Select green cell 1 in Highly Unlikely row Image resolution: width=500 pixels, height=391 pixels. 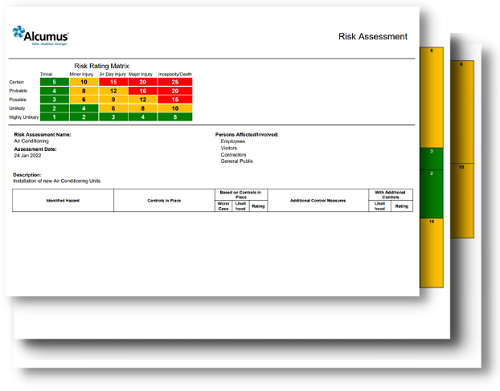(54, 117)
